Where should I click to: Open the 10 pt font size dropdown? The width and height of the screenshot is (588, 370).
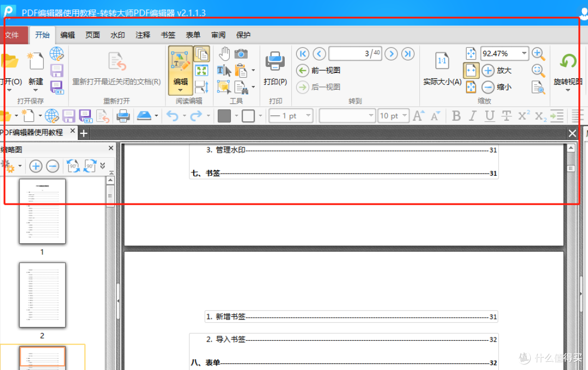[x=404, y=116]
